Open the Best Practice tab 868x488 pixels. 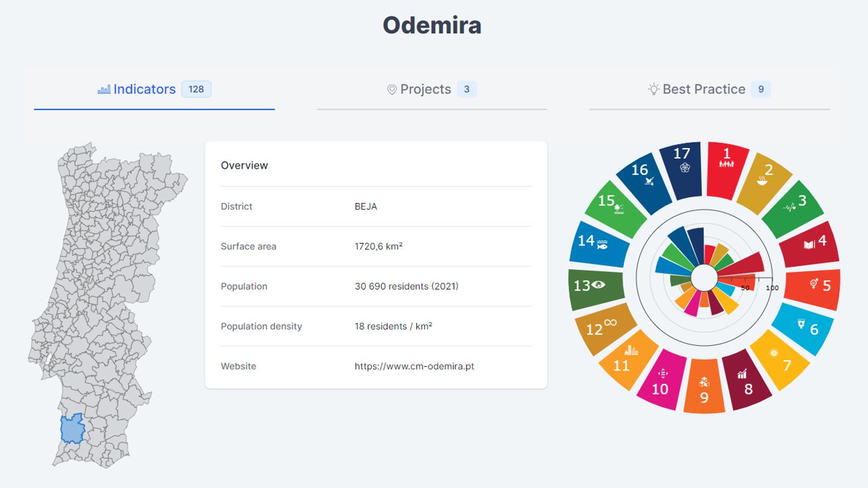[703, 89]
